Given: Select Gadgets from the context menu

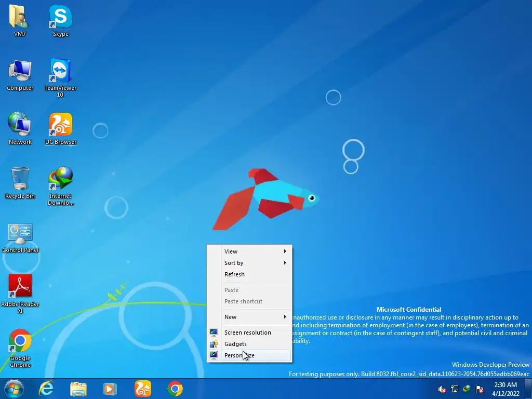Looking at the screenshot, I should tap(249, 344).
